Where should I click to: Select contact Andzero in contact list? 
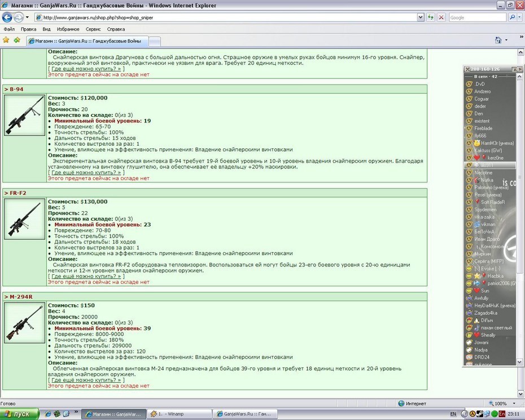point(483,91)
